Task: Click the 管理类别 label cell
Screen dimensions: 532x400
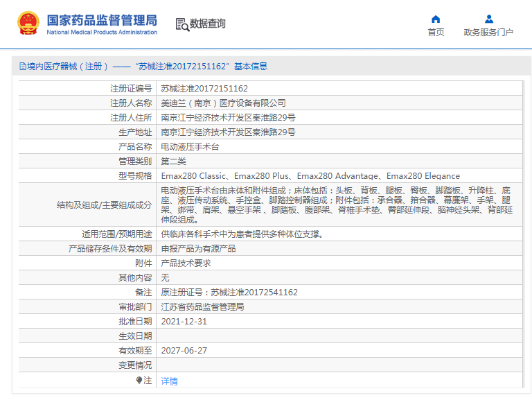Action: click(87, 162)
